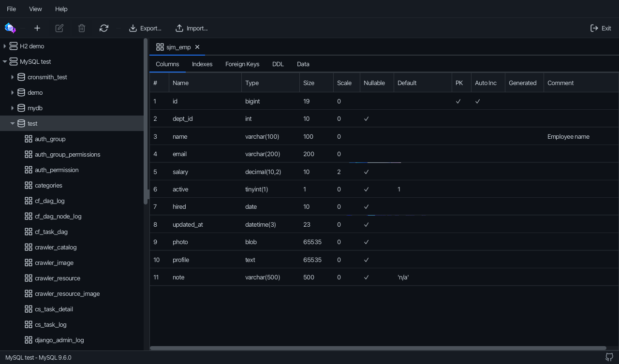Open the GitHub icon in status bar
Screen dimensions: 619x364
tap(609, 357)
